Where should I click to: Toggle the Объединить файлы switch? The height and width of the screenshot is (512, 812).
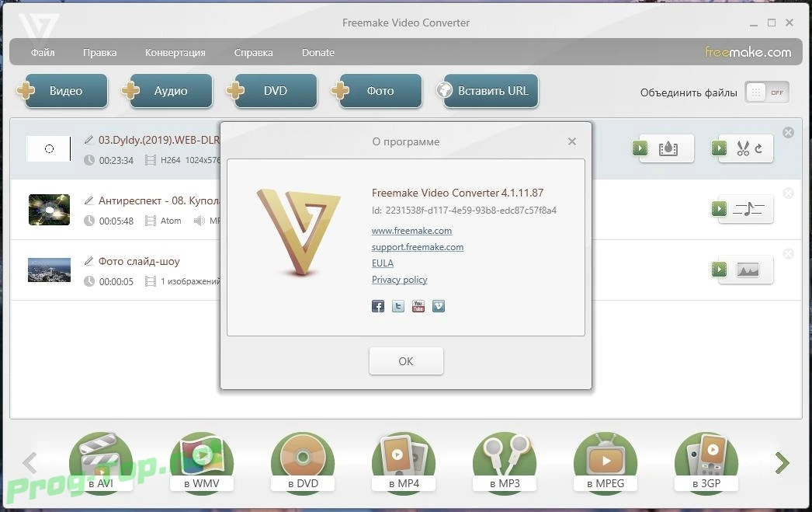coord(767,92)
